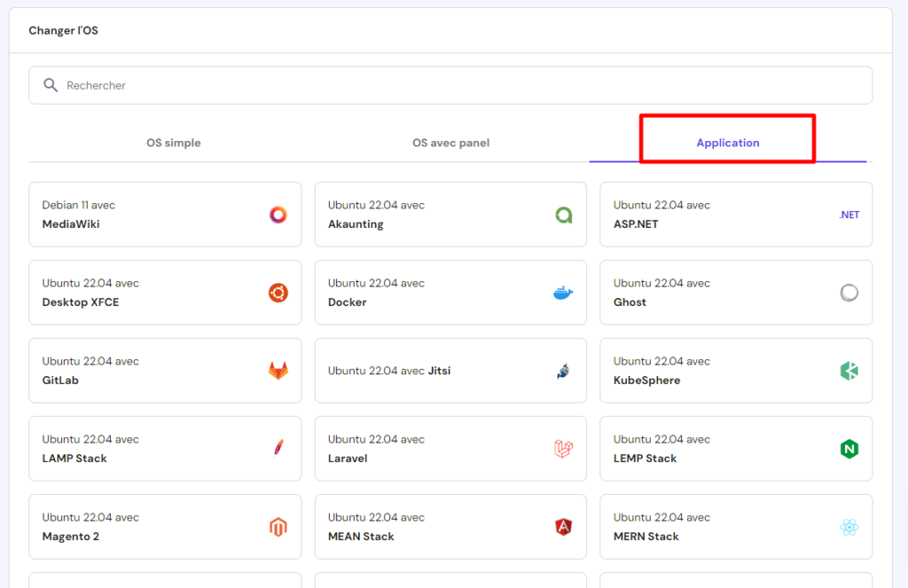Viewport: 908px width, 588px height.
Task: Pick the Ubuntu 22.04 avec LAMP Stack template
Action: tap(165, 449)
